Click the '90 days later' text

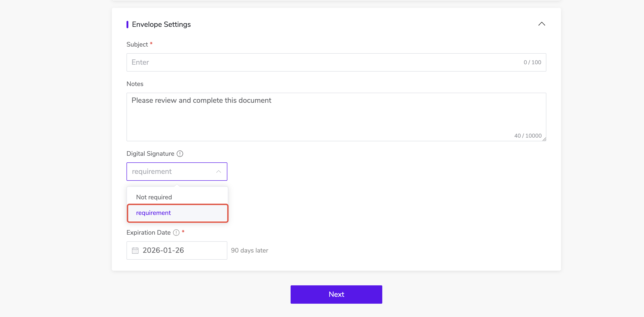click(249, 250)
